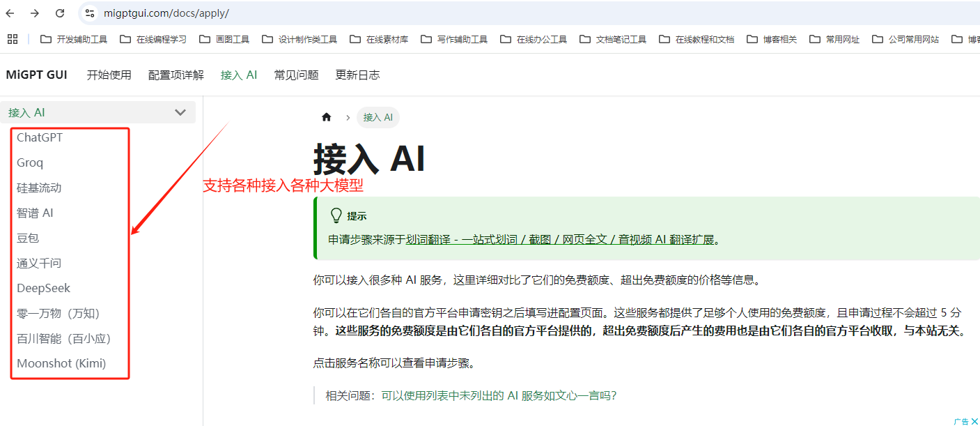The image size is (980, 426).
Task: Open the 在线编程学习 bookmark folder
Action: 153,40
